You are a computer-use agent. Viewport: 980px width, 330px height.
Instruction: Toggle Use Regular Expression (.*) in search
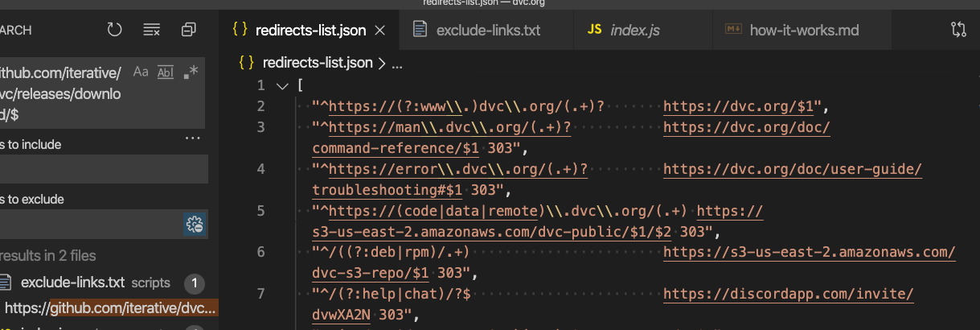tap(191, 72)
